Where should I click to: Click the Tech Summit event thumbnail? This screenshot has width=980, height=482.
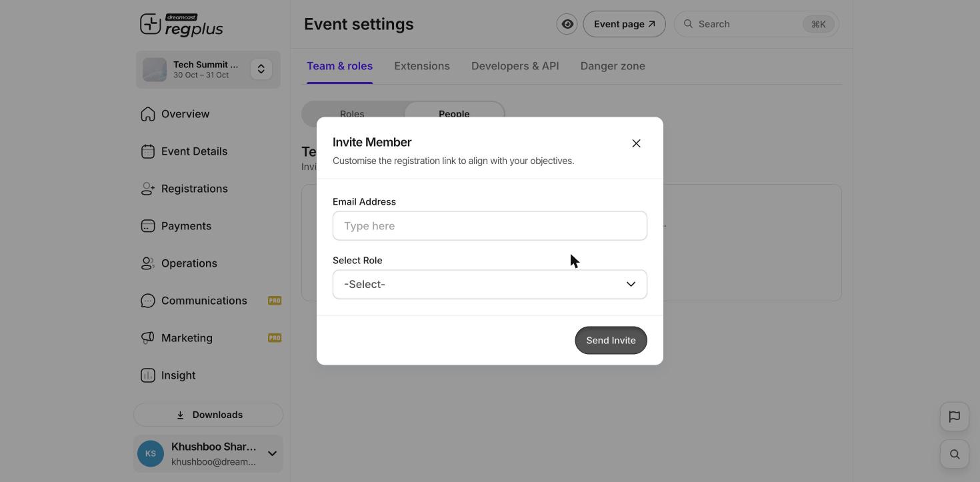155,70
